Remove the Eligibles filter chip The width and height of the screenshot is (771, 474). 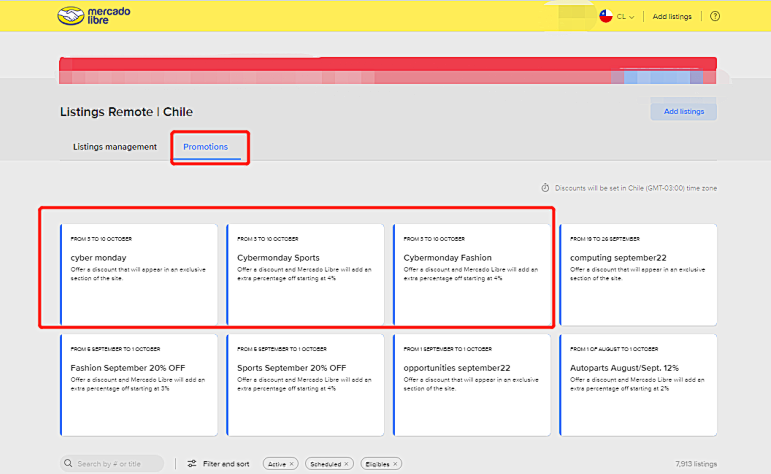(x=395, y=464)
